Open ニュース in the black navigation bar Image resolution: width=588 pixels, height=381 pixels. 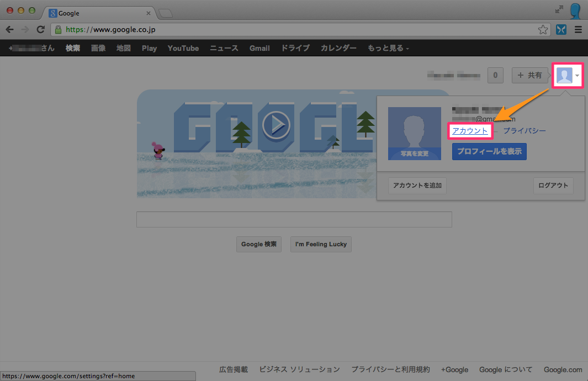pyautogui.click(x=224, y=48)
